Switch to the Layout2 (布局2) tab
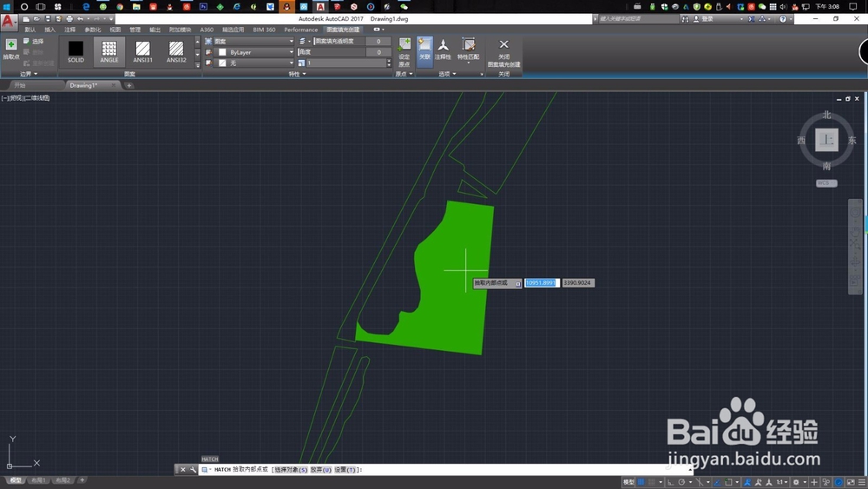The height and width of the screenshot is (489, 868). (x=62, y=480)
